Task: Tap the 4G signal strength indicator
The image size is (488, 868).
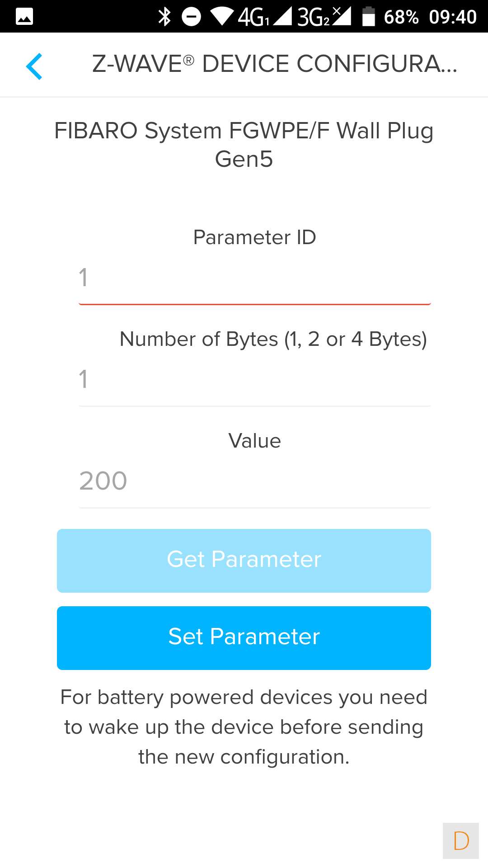Action: click(x=264, y=17)
